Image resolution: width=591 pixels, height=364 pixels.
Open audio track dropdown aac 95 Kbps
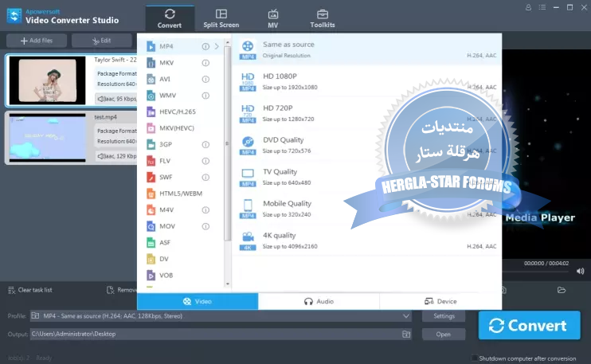(116, 99)
